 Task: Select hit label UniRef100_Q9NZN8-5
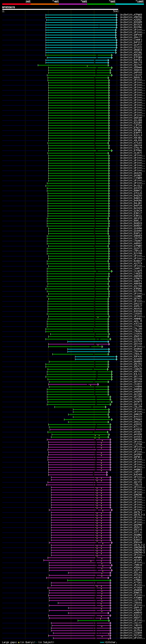point(132,547)
